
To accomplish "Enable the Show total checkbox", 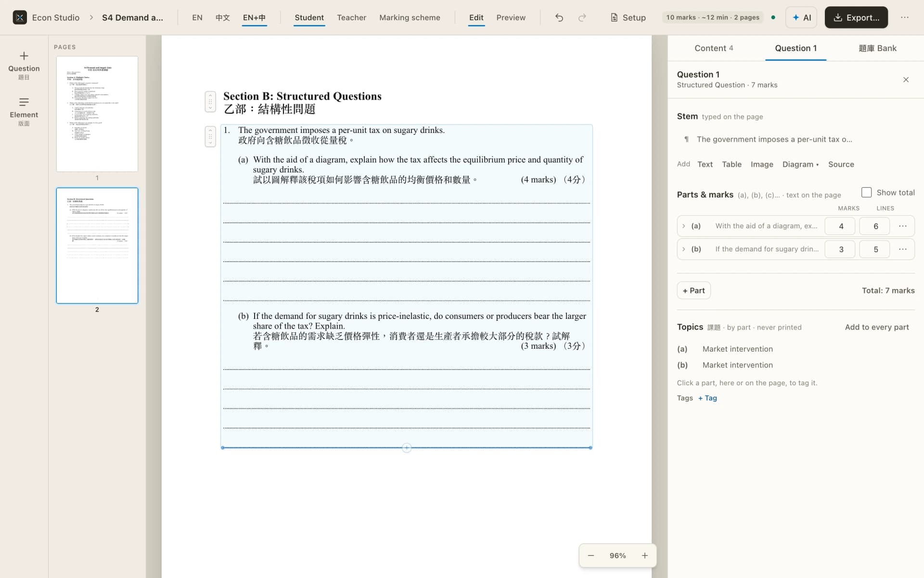I will click(866, 192).
